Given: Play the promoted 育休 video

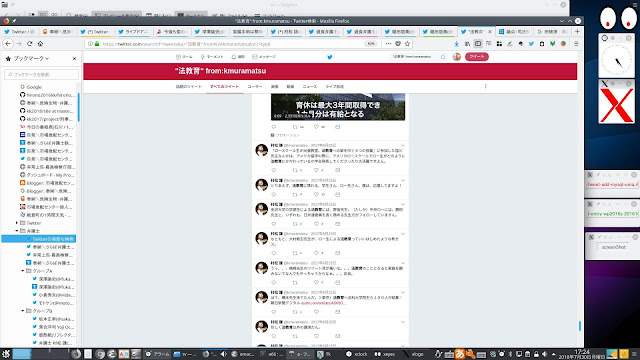Looking at the screenshot, I should (338, 107).
